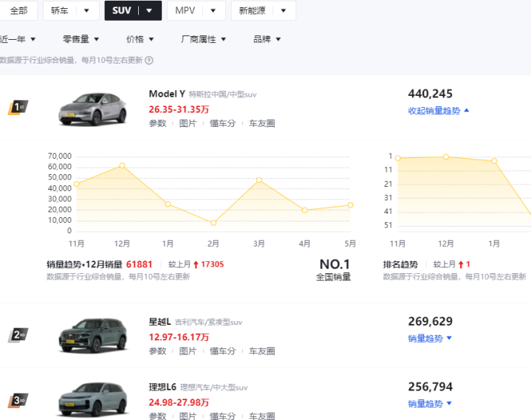Screen dimensions: 531x420
Task: Open the 理想L6 car thumbnail
Action: click(93, 401)
